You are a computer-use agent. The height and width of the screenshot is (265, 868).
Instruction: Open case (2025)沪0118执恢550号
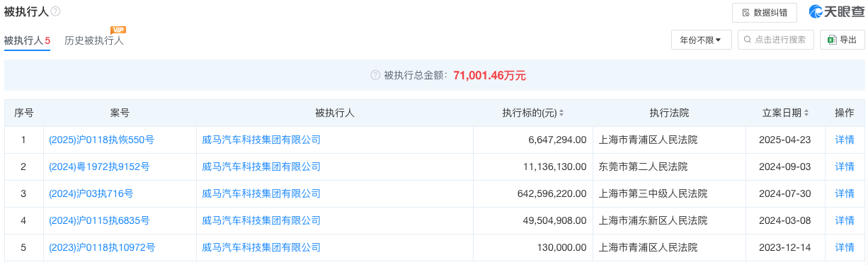pyautogui.click(x=101, y=140)
